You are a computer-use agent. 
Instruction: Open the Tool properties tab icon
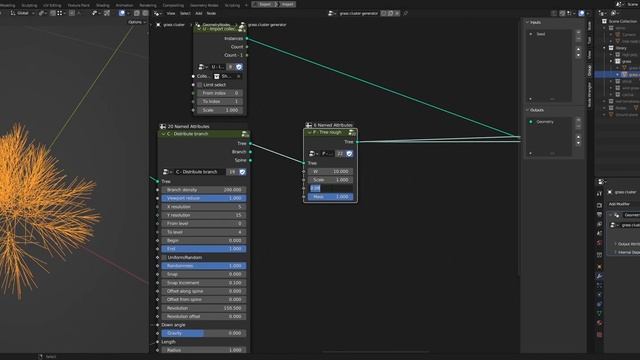point(599,193)
